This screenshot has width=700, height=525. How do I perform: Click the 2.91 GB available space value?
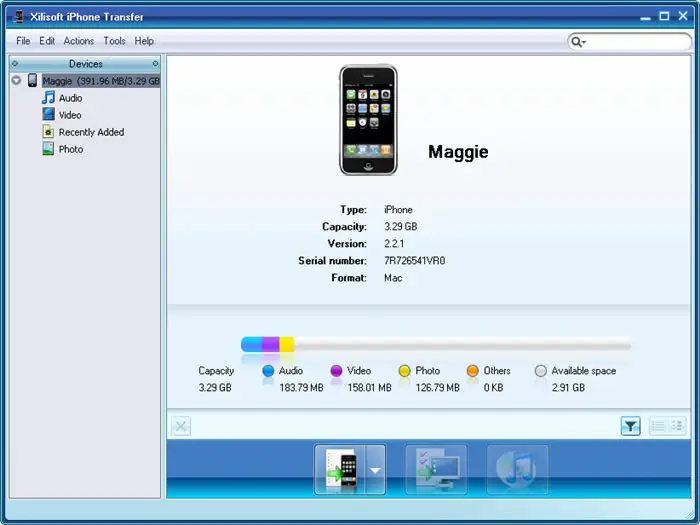click(568, 388)
